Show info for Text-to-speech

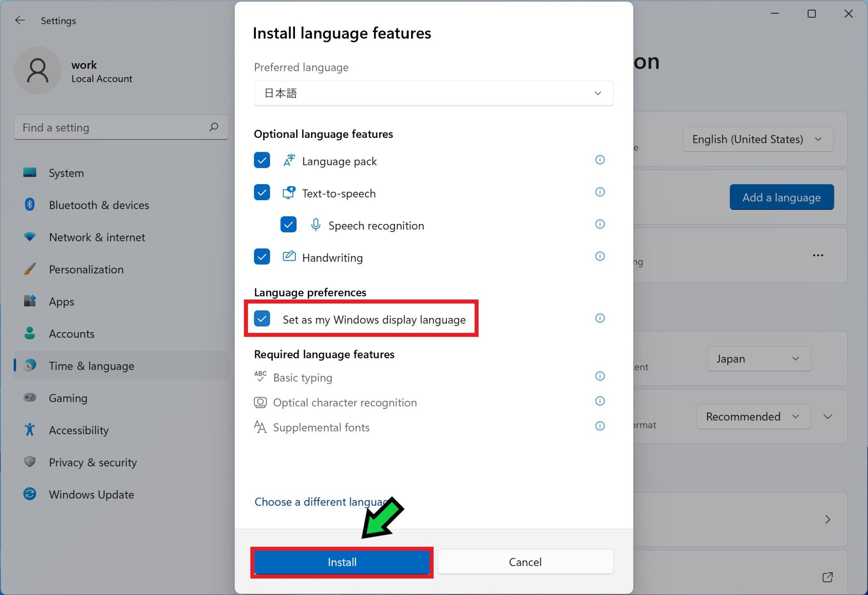point(600,192)
